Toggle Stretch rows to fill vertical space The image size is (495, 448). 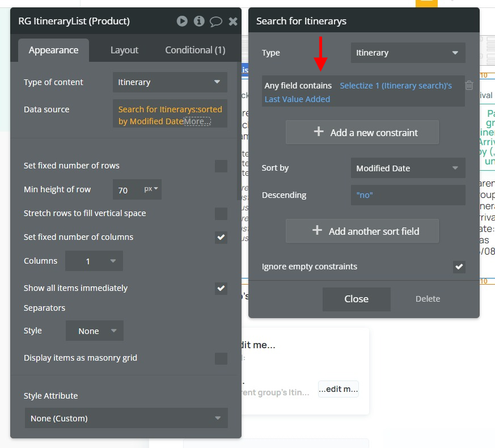tap(221, 213)
